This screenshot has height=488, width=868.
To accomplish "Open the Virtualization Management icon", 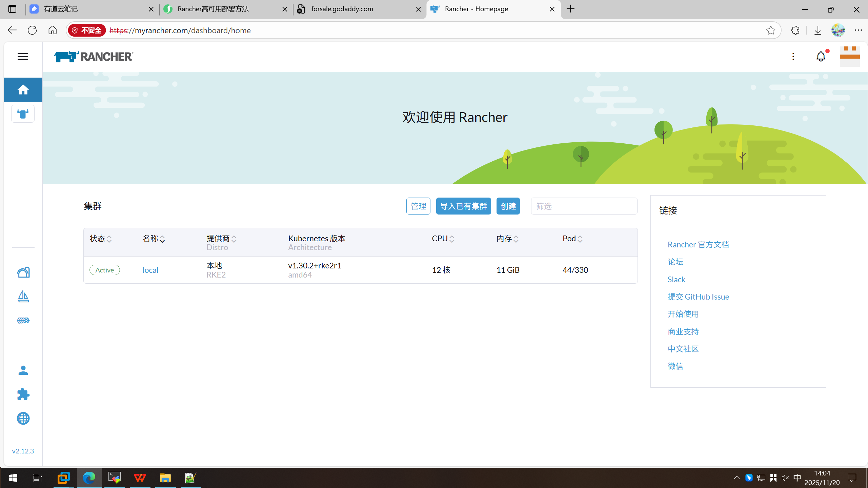I will click(x=23, y=320).
